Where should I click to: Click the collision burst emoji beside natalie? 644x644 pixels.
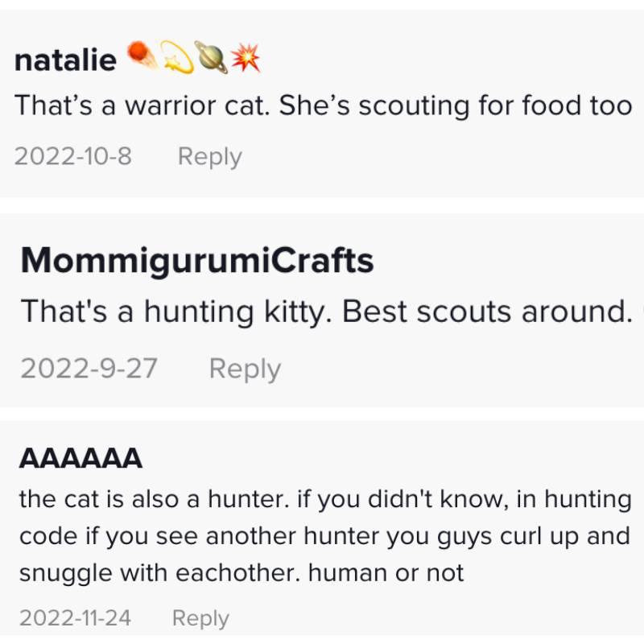point(246,57)
